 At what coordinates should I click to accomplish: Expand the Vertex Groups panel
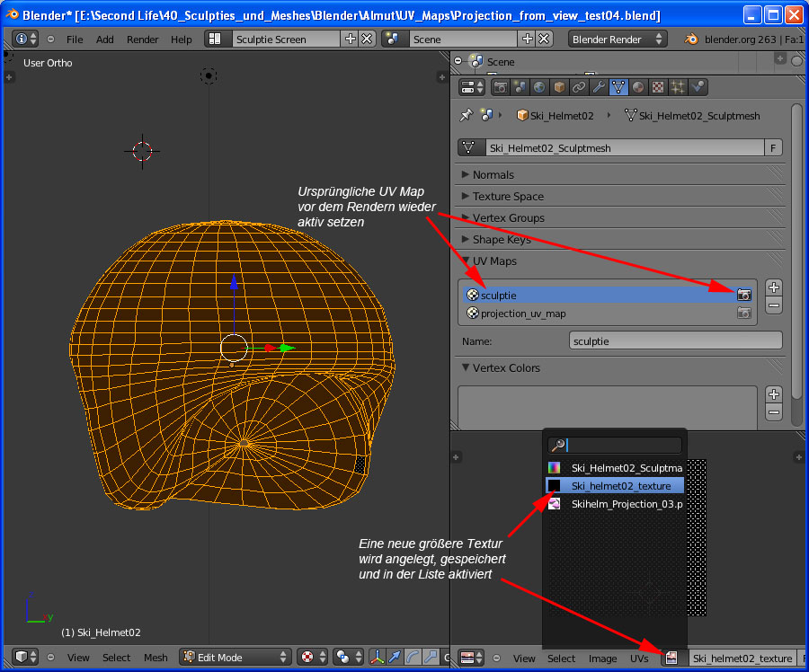tap(508, 217)
